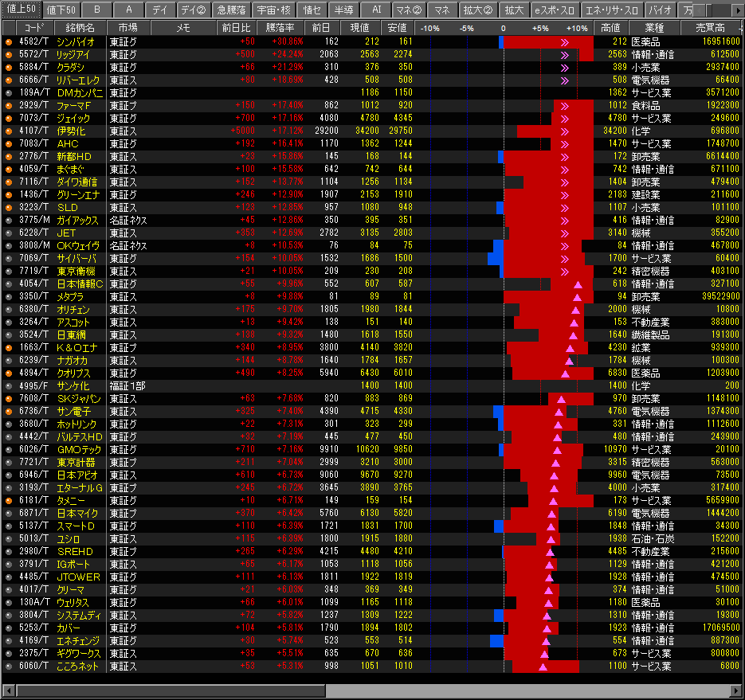Select the eスポ・スロ tab
This screenshot has height=700, width=745.
point(554,10)
